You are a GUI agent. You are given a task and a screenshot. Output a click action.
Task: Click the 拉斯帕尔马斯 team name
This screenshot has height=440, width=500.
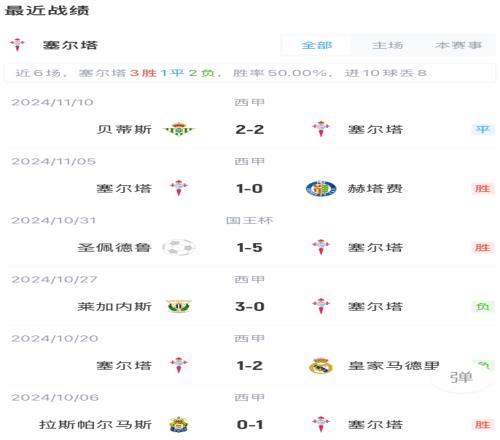95,425
